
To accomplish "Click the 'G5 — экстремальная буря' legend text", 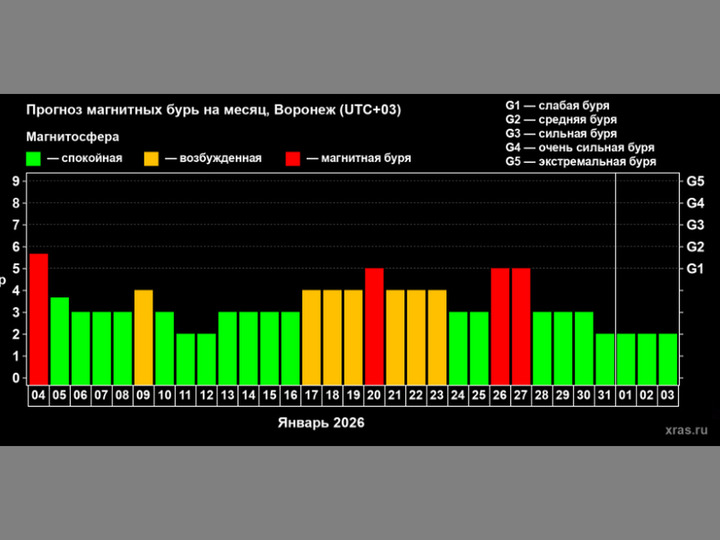I will pyautogui.click(x=581, y=161).
